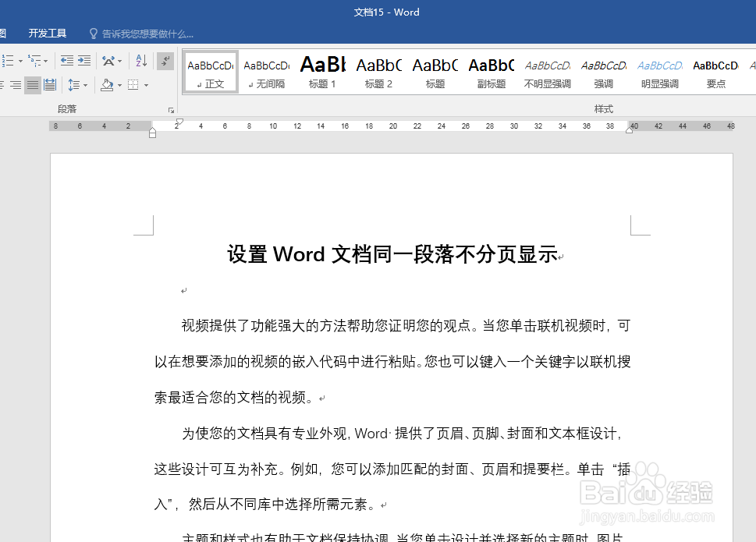756x542 pixels.
Task: Expand line spacing dropdown arrow
Action: (85, 86)
